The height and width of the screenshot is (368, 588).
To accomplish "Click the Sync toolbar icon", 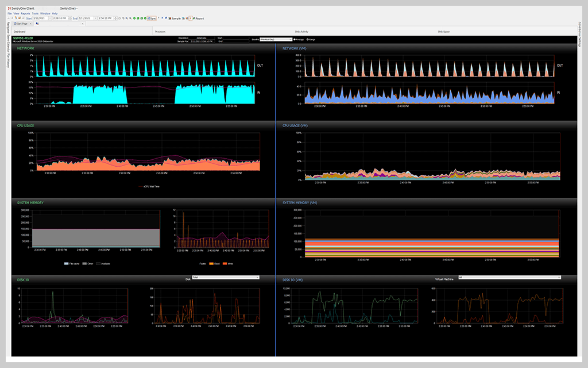I will 152,18.
